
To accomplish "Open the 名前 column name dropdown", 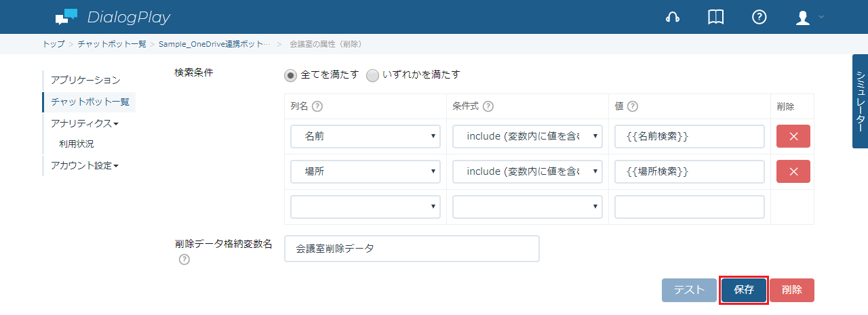I will pos(366,136).
